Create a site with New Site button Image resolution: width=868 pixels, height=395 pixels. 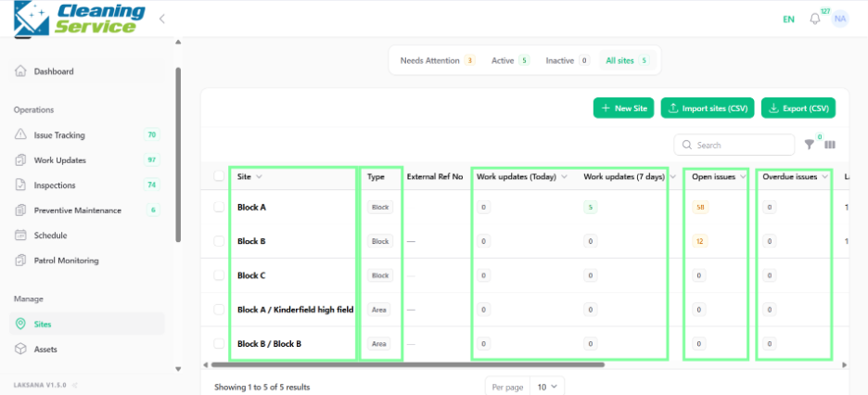[x=624, y=108]
